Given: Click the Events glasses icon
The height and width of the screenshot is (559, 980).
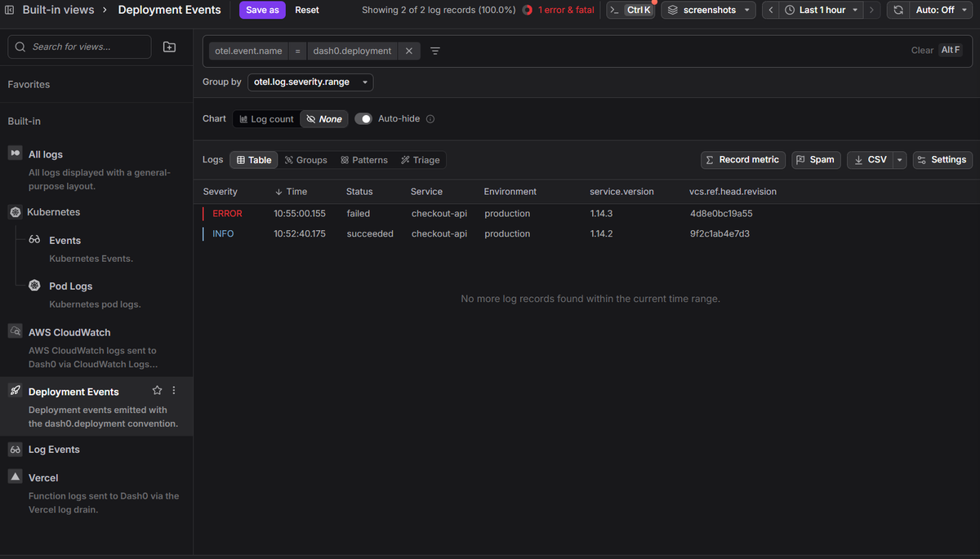Looking at the screenshot, I should [x=34, y=240].
